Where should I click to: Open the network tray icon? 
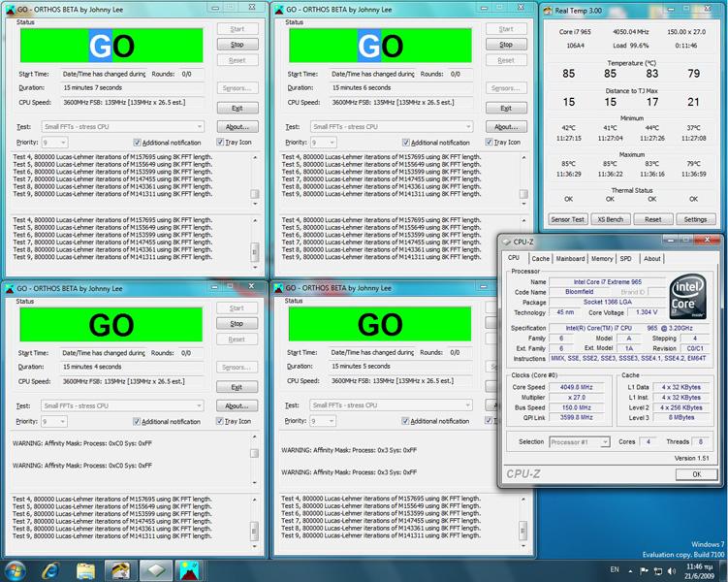coord(658,571)
